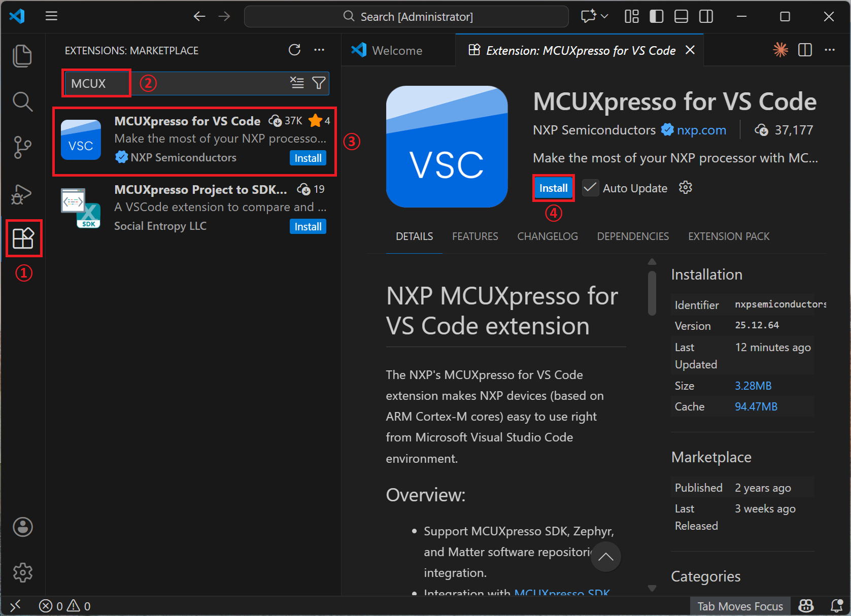Open the Run and Debug view
The height and width of the screenshot is (616, 851).
tap(22, 194)
